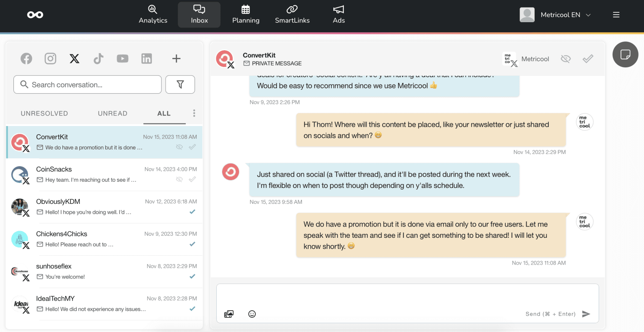Send the message reply
The image size is (644, 332).
[586, 314]
